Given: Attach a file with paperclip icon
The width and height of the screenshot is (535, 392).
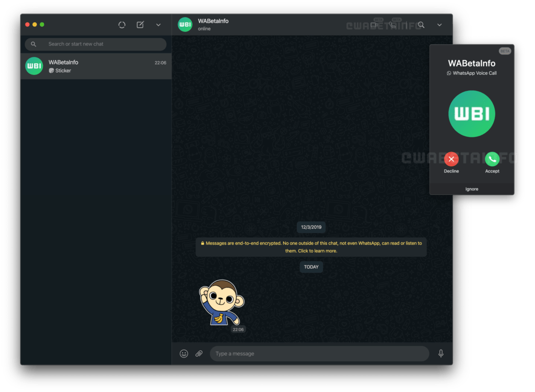Looking at the screenshot, I should pyautogui.click(x=199, y=354).
